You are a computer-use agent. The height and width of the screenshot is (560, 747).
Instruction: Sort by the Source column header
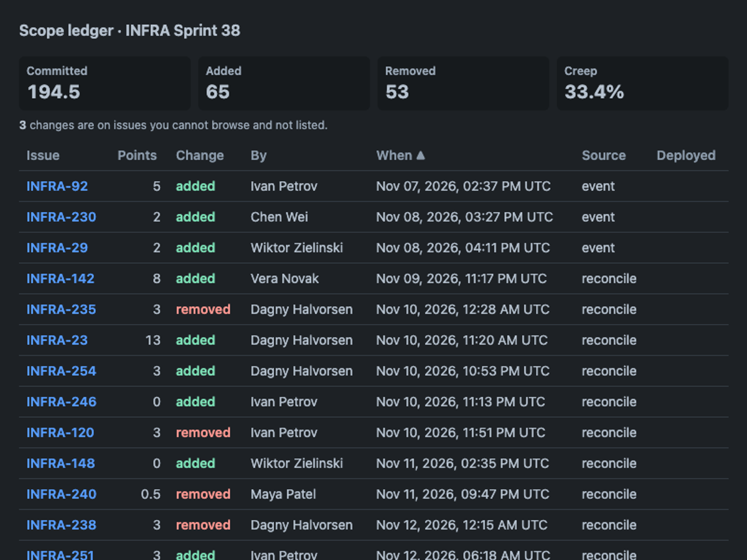(604, 156)
